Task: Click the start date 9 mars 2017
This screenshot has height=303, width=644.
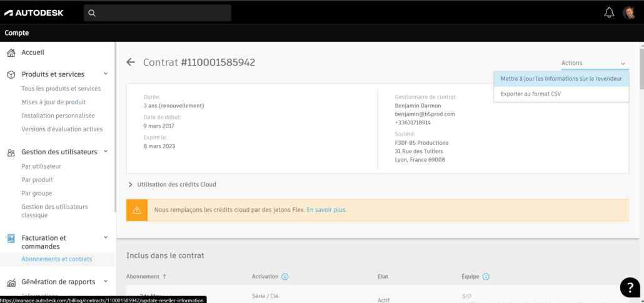Action: tap(159, 126)
